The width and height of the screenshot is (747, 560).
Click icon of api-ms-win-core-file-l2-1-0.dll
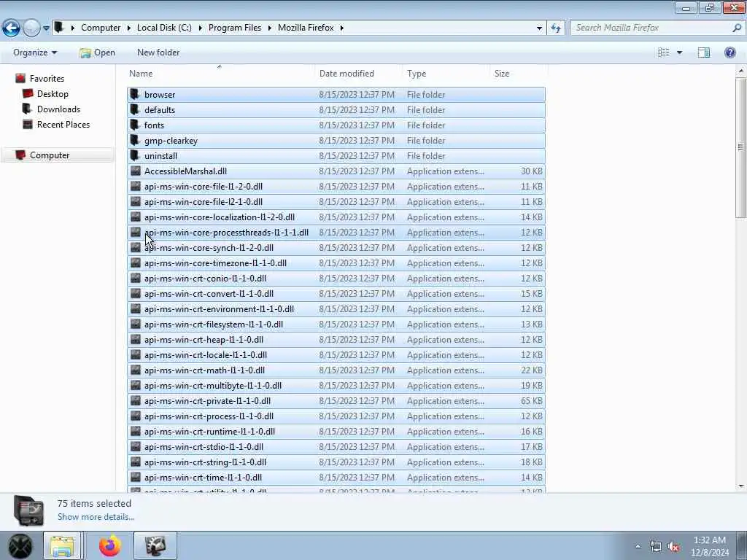(136, 201)
